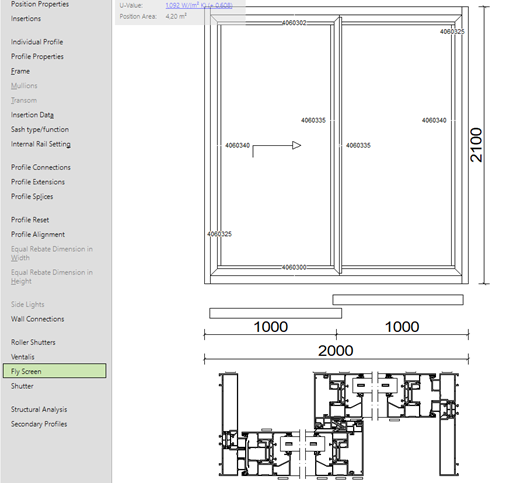
Task: Select the Ventalis entry
Action: click(22, 357)
